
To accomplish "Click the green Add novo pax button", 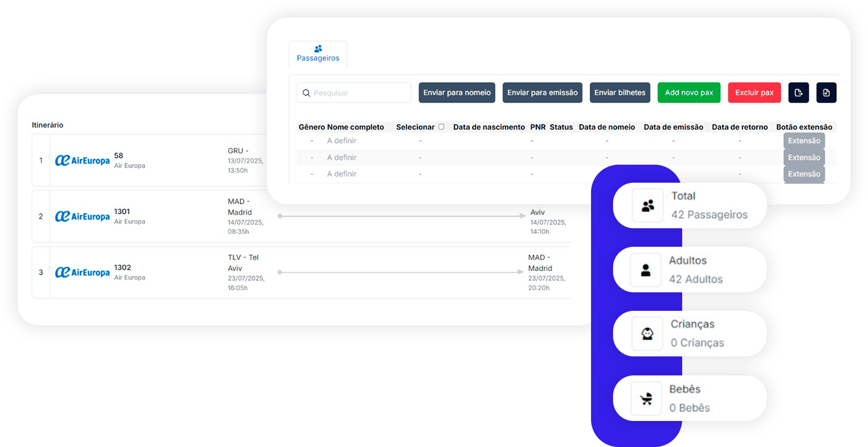I will (689, 93).
